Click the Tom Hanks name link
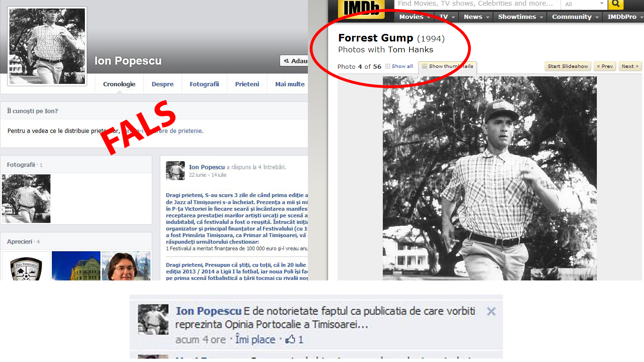The height and width of the screenshot is (362, 644). pyautogui.click(x=410, y=49)
